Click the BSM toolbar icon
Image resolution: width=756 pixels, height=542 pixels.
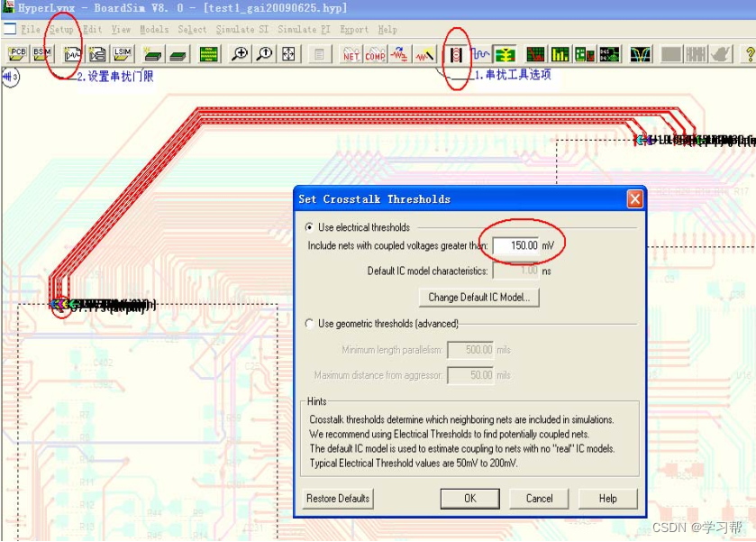[x=42, y=54]
